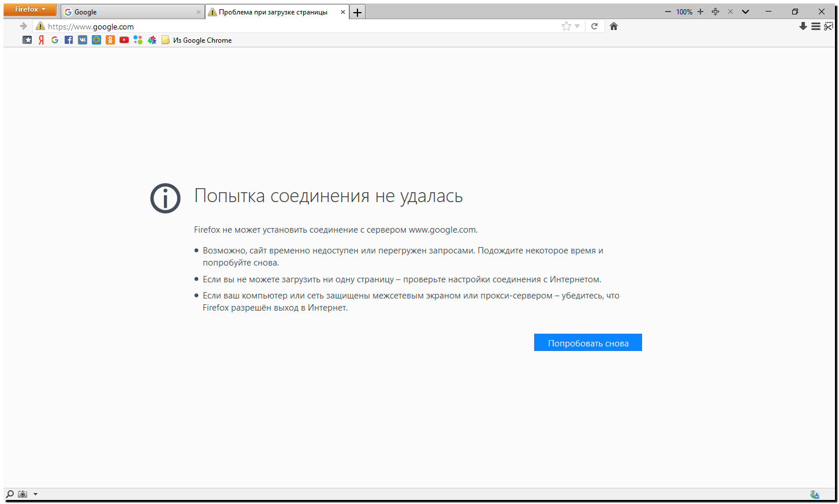Click the scissors screenshot tool icon

pyautogui.click(x=829, y=26)
